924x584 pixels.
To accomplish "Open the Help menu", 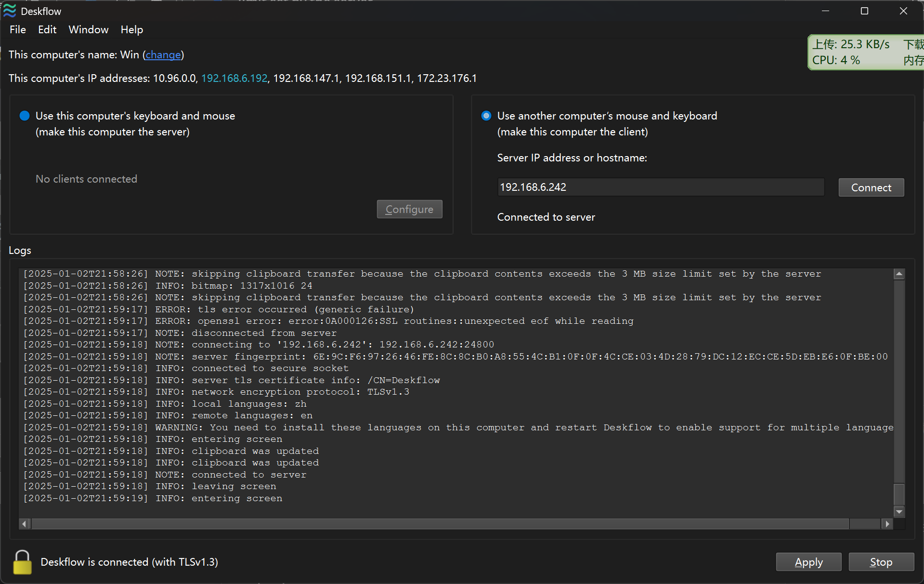I will 131,30.
